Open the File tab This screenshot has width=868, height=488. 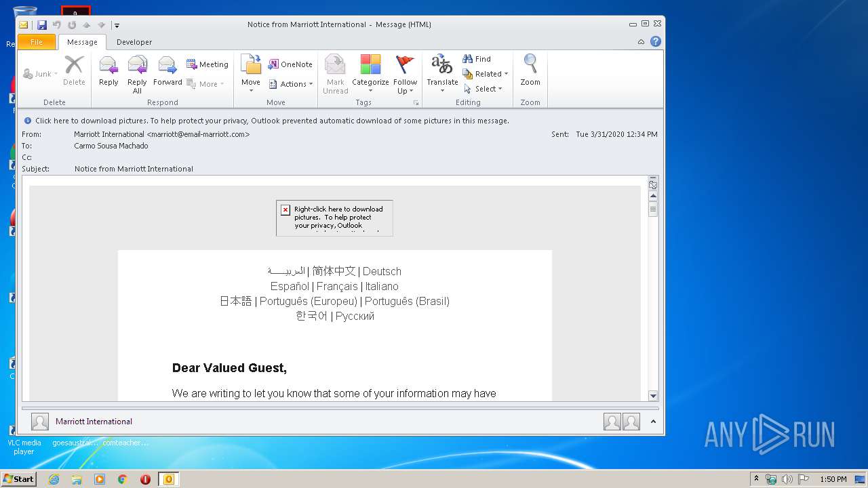37,42
